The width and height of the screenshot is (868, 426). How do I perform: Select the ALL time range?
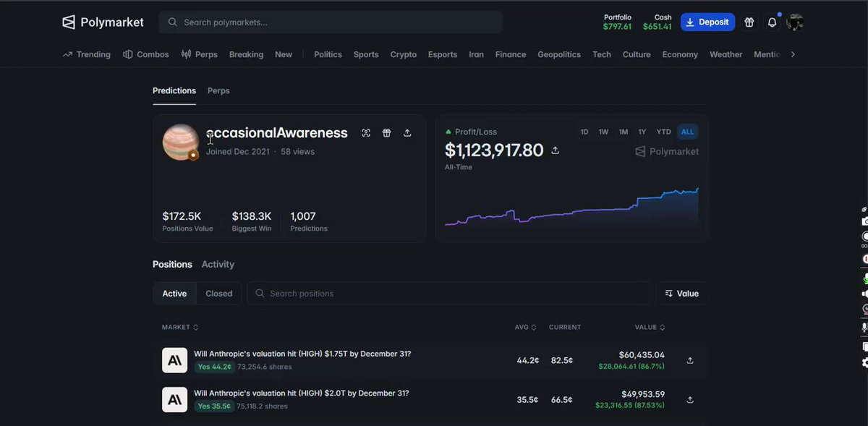687,132
